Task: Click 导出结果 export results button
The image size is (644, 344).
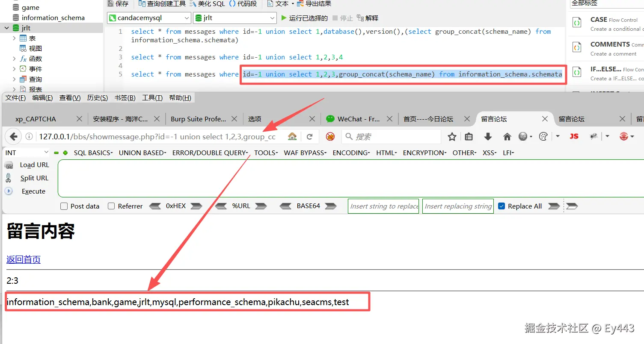Action: pos(314,4)
